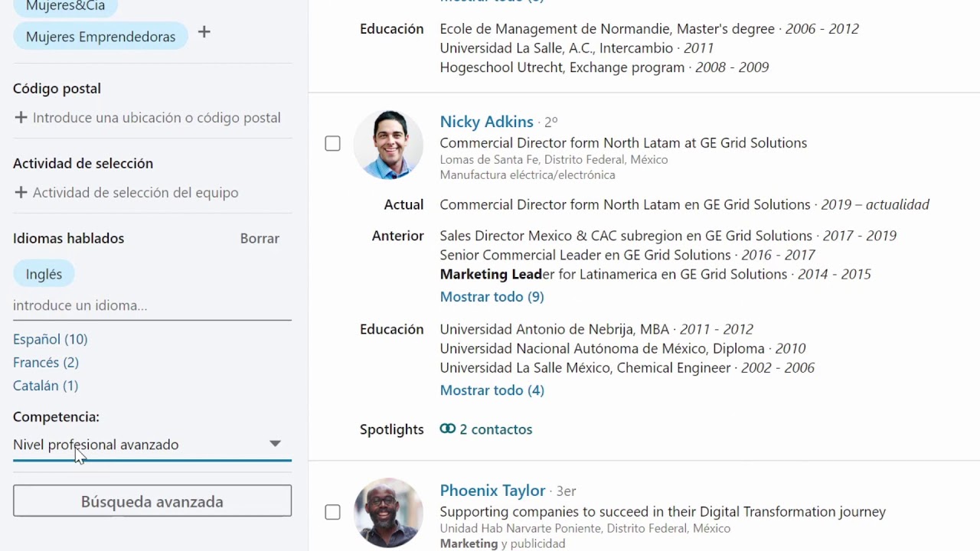Select Phoenix Taylor checkbox
The width and height of the screenshot is (980, 551).
click(332, 512)
